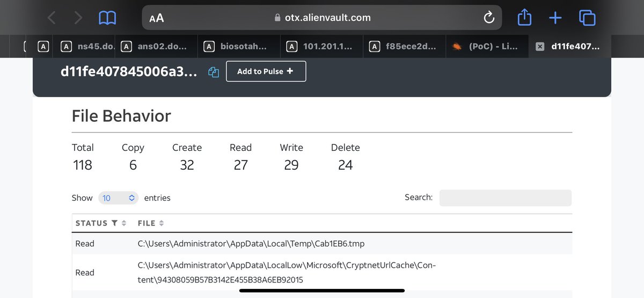Switch to the biosotah tab
This screenshot has width=644, height=298.
click(241, 47)
